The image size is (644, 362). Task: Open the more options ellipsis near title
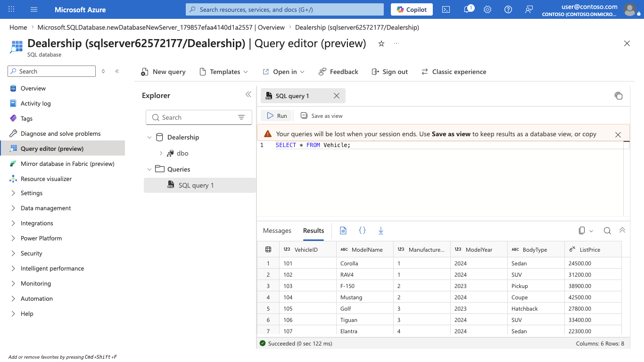[x=396, y=43]
